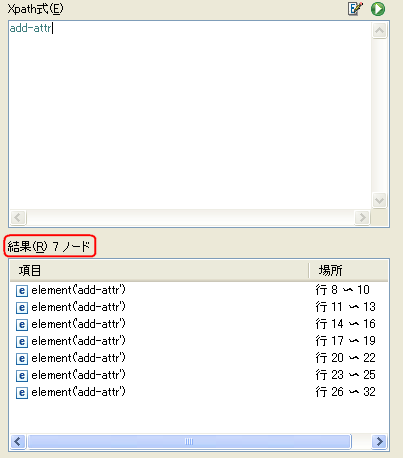Select the element at 行 20 〜 22

click(199, 358)
